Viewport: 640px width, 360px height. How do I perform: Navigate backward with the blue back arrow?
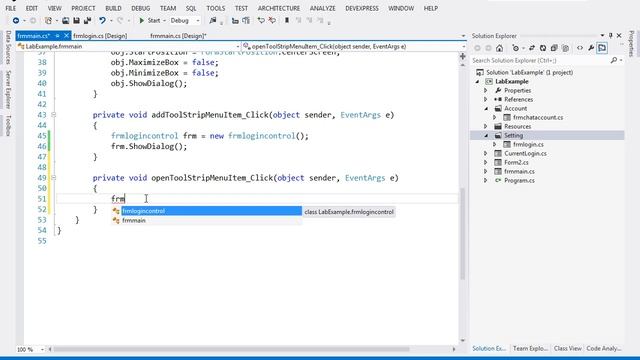16,20
